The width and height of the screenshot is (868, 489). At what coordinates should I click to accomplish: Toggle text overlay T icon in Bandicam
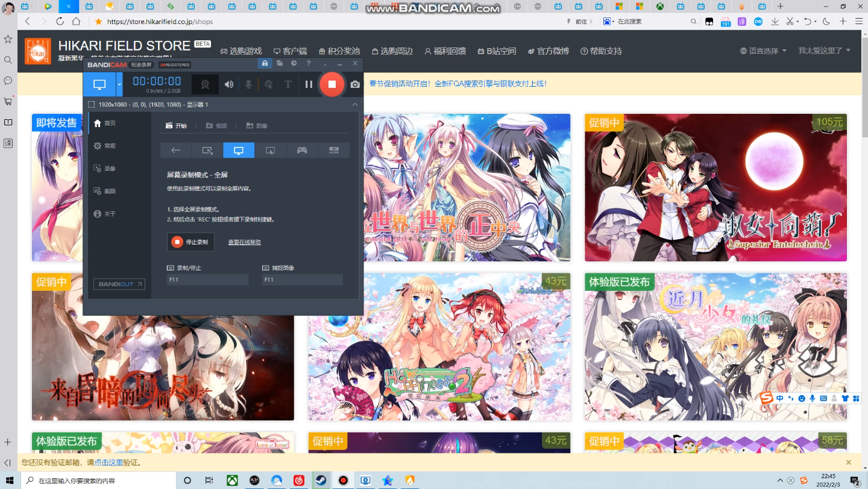click(x=288, y=84)
